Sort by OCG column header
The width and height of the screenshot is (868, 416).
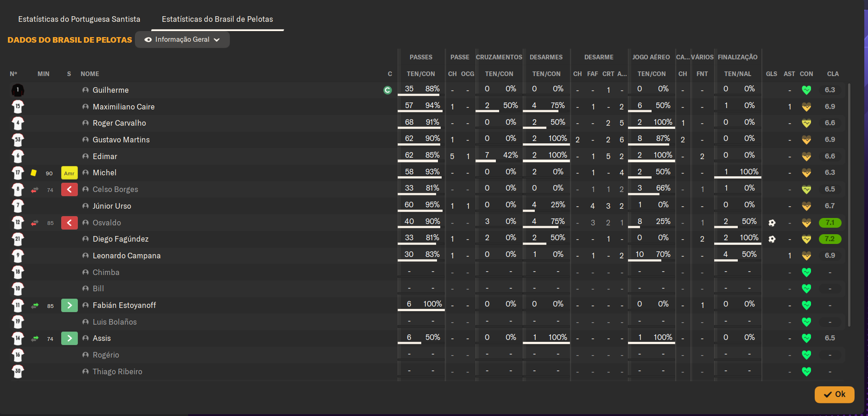coord(468,74)
